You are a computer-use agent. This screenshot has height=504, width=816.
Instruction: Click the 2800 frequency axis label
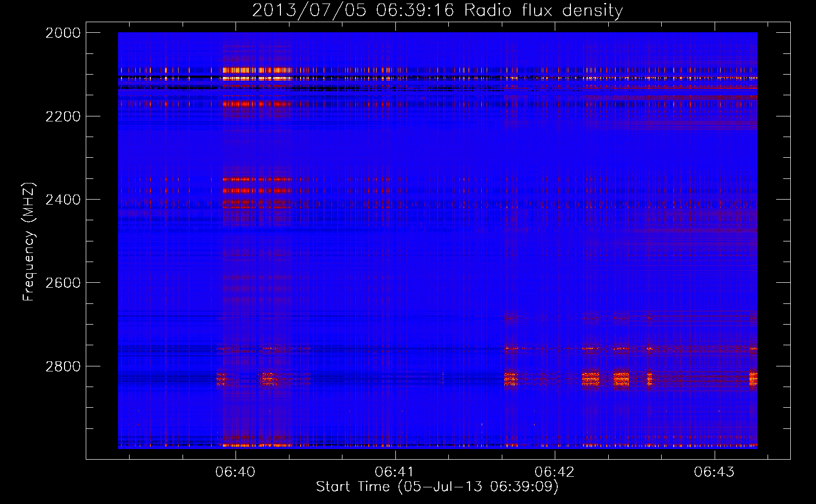point(63,366)
